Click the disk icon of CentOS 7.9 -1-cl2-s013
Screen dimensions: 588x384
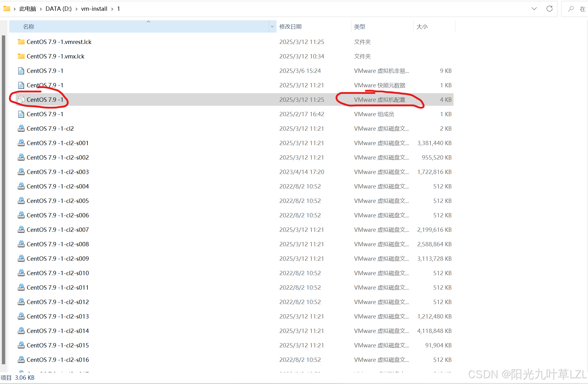click(x=21, y=316)
